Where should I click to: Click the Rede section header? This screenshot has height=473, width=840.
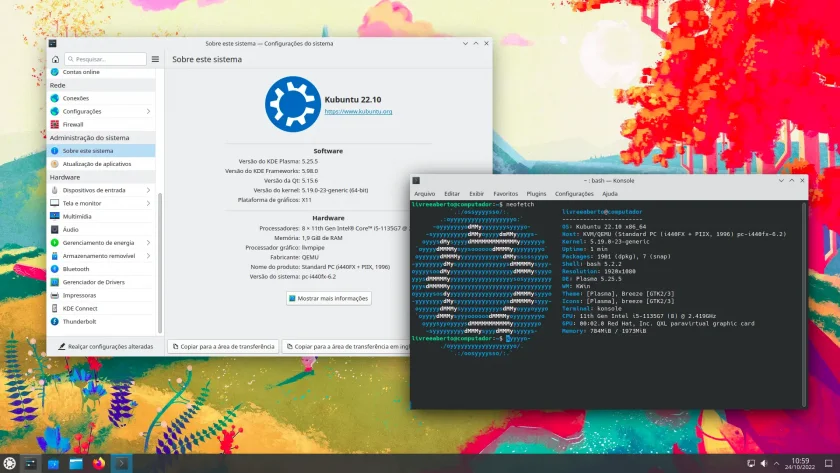click(x=101, y=85)
